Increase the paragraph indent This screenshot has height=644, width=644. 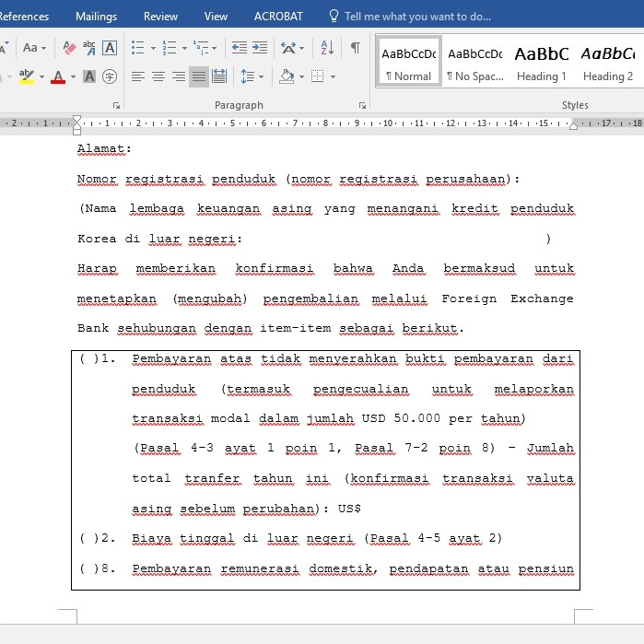pyautogui.click(x=261, y=48)
